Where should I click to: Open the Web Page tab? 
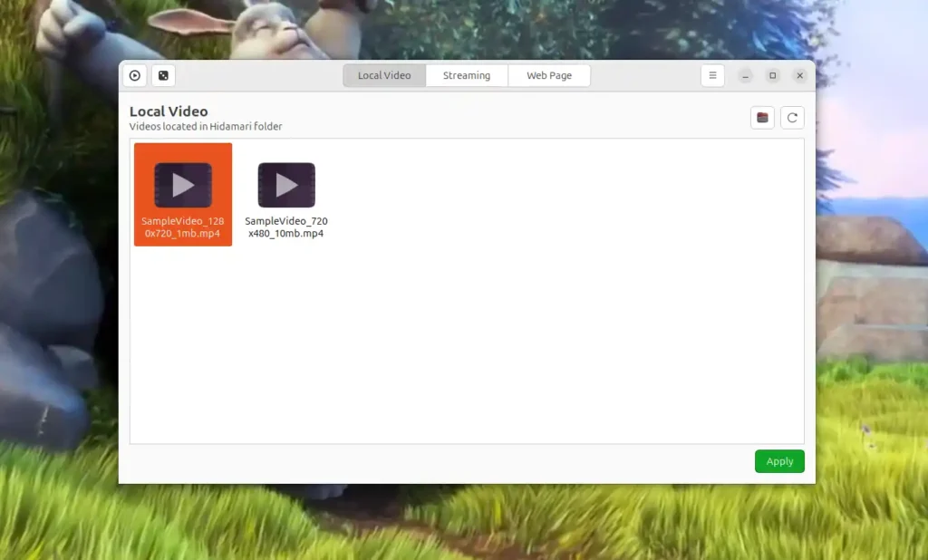coord(549,76)
